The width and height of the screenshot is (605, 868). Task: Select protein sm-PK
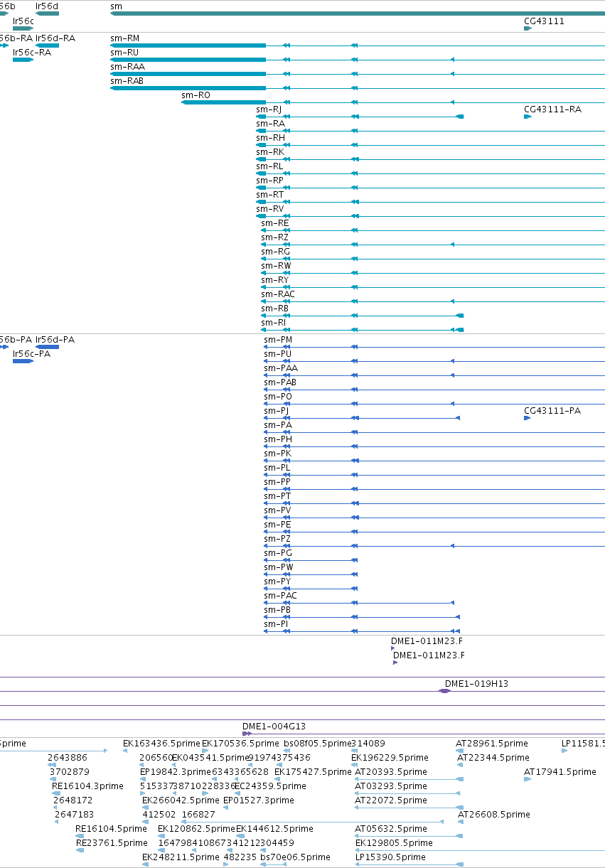(x=278, y=453)
